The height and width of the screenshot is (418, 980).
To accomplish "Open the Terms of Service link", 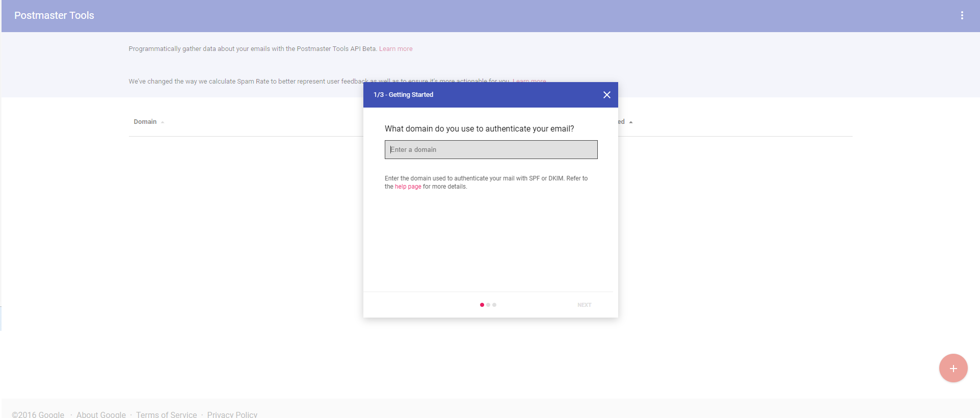I will [166, 414].
